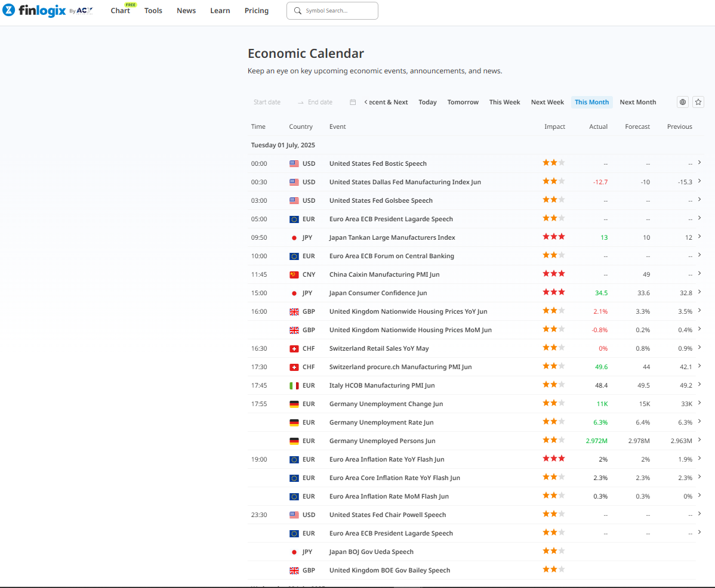Switch to the Next Week tab

pyautogui.click(x=547, y=102)
